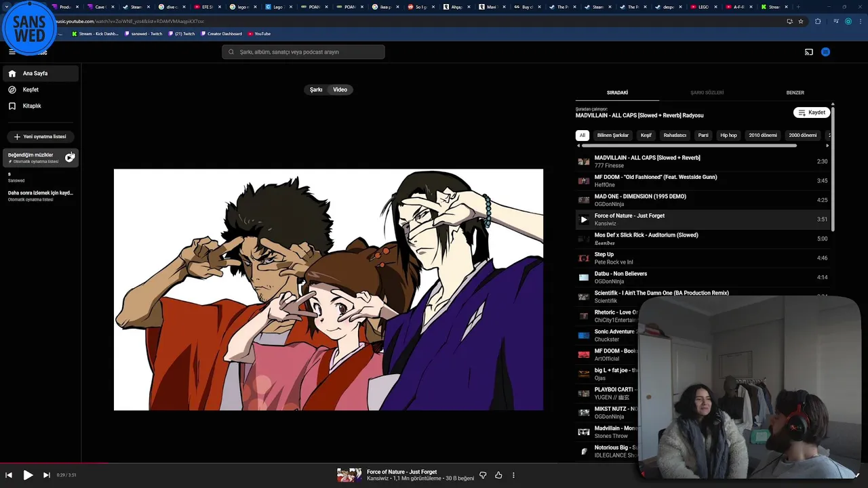Viewport: 868px width, 488px height.
Task: Play MAD ONE - DIMENSION (1995 DEMO)
Action: pyautogui.click(x=703, y=200)
